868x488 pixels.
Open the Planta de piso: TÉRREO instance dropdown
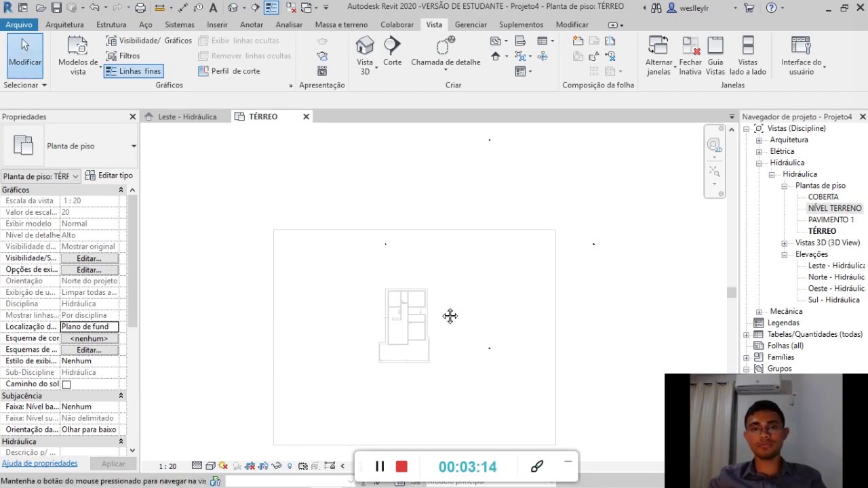coord(41,176)
